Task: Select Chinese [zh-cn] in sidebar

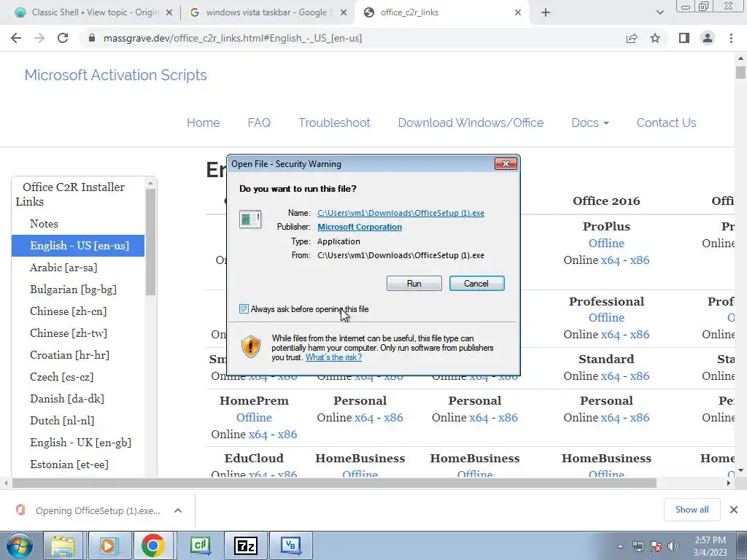Action: pos(68,311)
